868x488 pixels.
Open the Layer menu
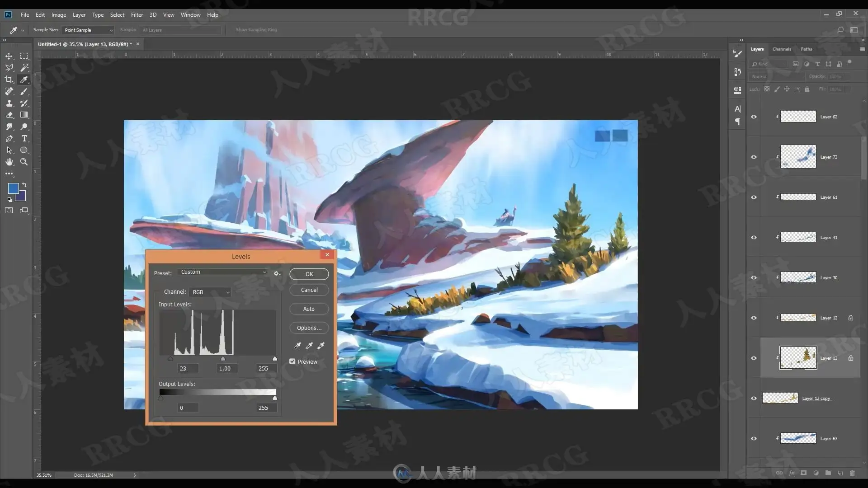(x=79, y=15)
